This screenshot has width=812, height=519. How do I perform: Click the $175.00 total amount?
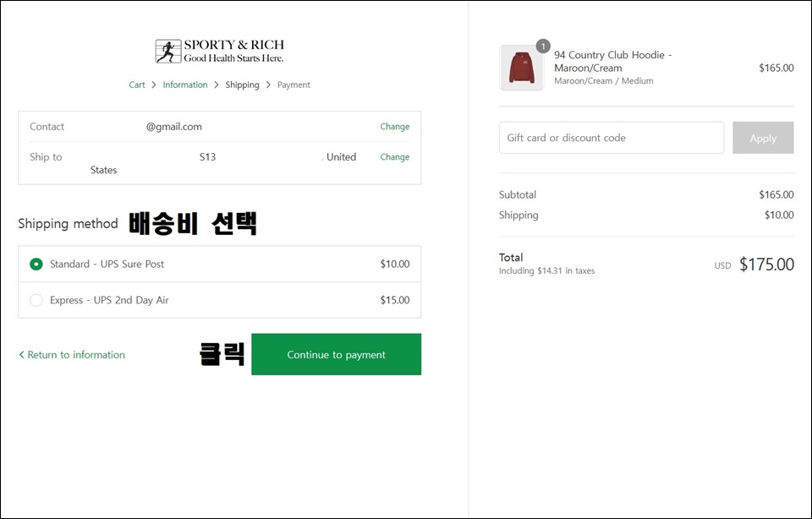pyautogui.click(x=766, y=265)
